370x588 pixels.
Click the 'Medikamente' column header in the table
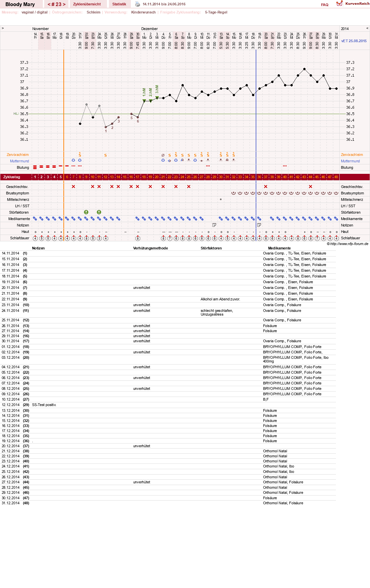(279, 248)
